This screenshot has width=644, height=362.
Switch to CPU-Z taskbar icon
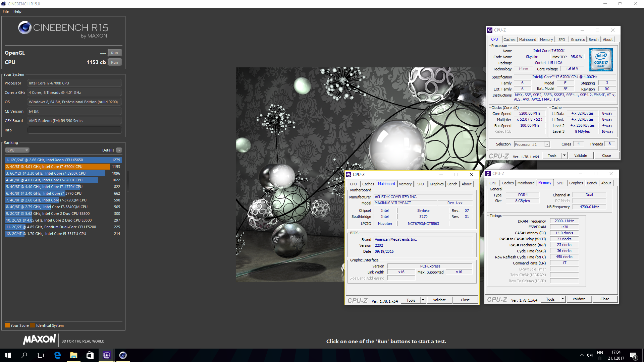pos(106,355)
